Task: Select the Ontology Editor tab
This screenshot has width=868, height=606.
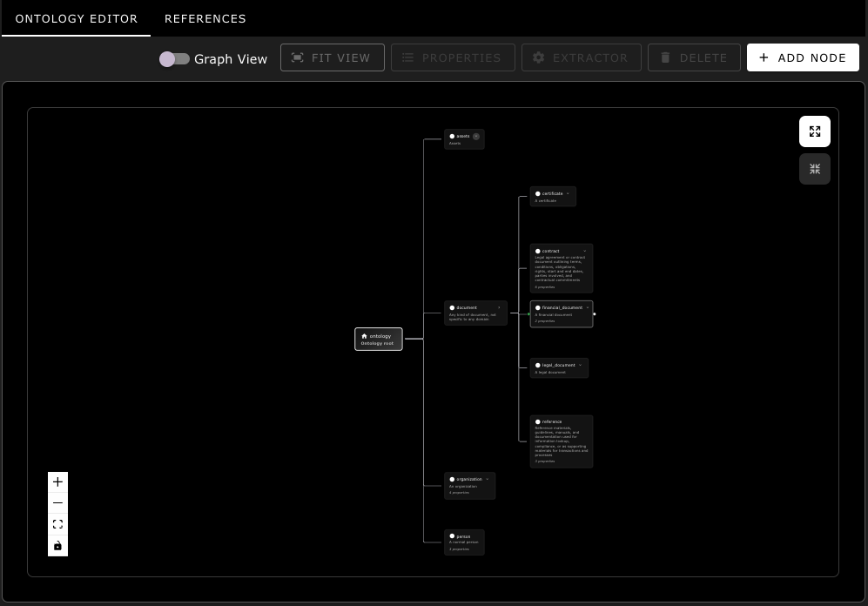Action: coord(77,18)
